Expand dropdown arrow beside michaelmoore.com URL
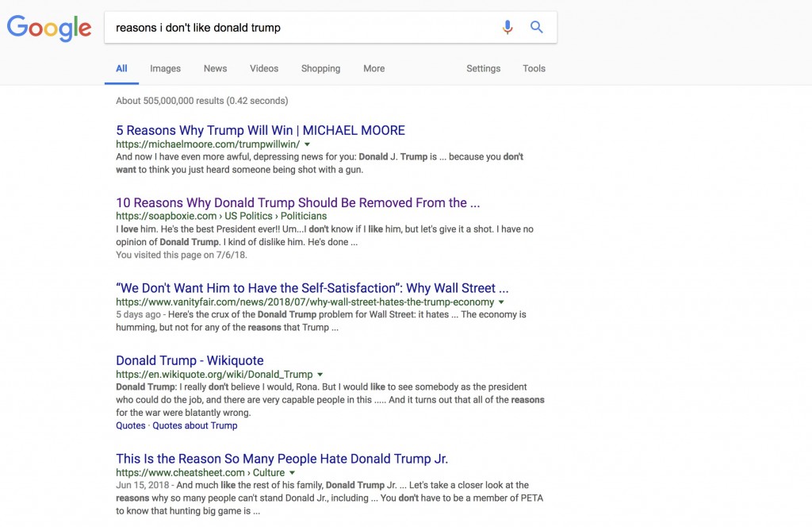The height and width of the screenshot is (527, 812). 307,144
